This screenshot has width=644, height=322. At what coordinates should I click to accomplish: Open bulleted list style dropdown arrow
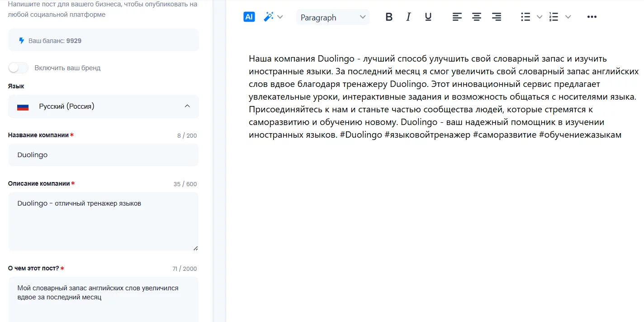(539, 17)
